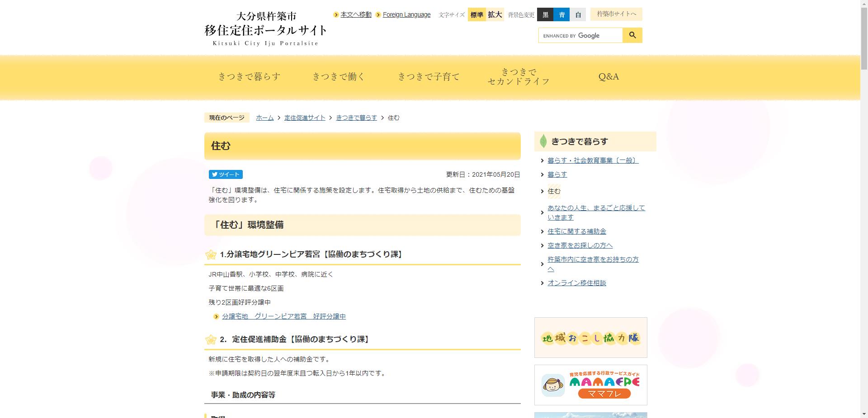Switch text size to 拡大

(x=495, y=14)
